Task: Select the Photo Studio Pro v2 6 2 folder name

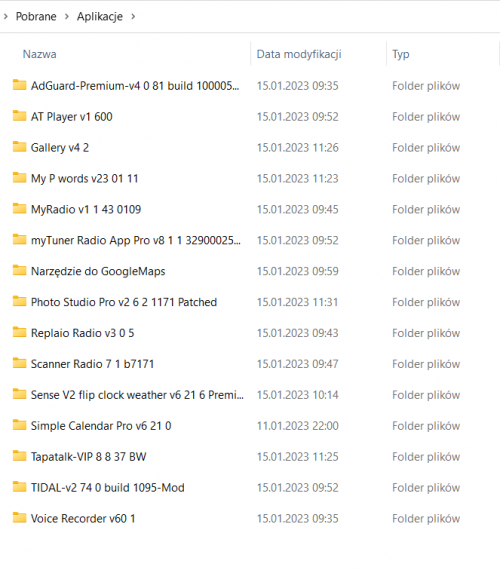Action: [x=124, y=302]
